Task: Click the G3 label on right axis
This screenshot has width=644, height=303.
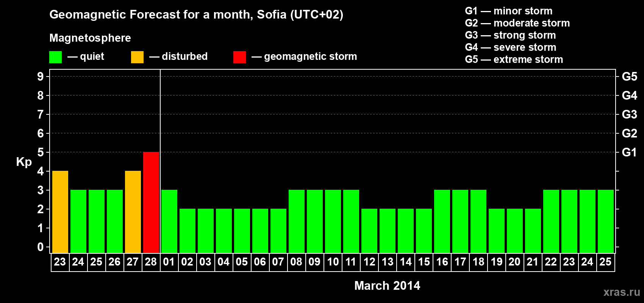Action: tap(630, 114)
